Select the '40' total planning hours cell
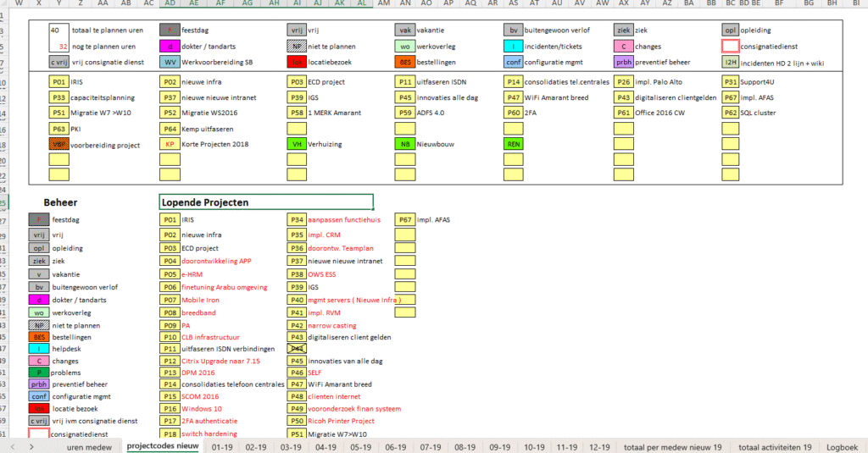 point(59,30)
